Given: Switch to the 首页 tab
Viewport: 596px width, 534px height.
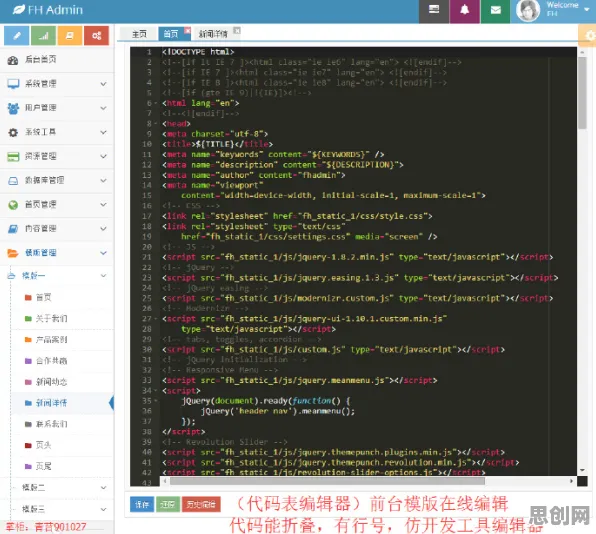Looking at the screenshot, I should 171,34.
